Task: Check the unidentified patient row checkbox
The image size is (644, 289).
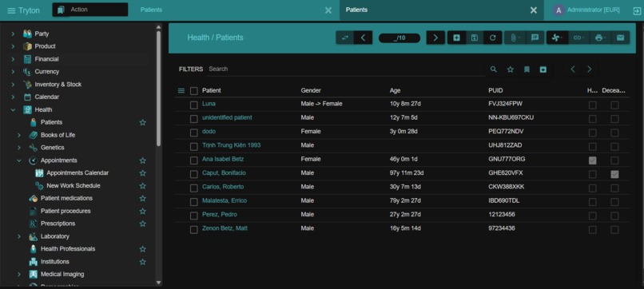Action: [194, 119]
